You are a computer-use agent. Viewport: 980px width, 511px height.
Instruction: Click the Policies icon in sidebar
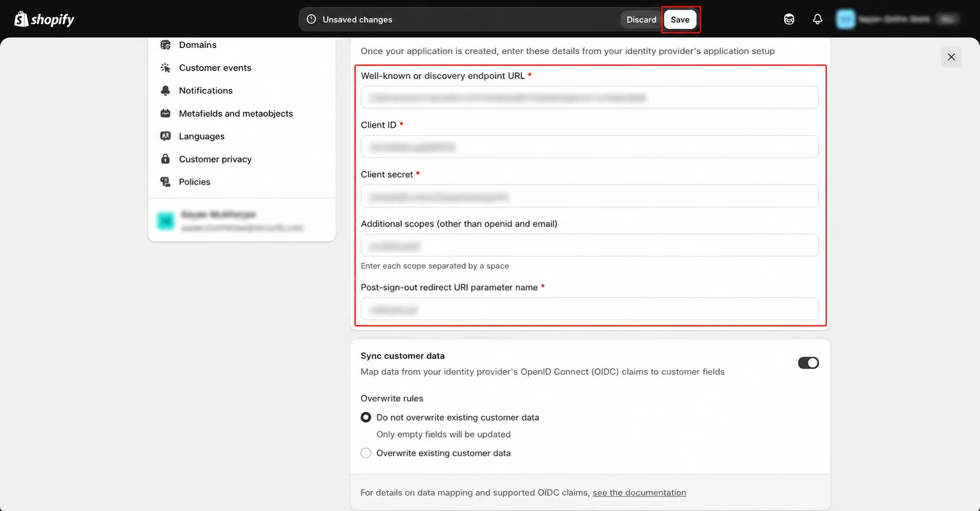165,182
